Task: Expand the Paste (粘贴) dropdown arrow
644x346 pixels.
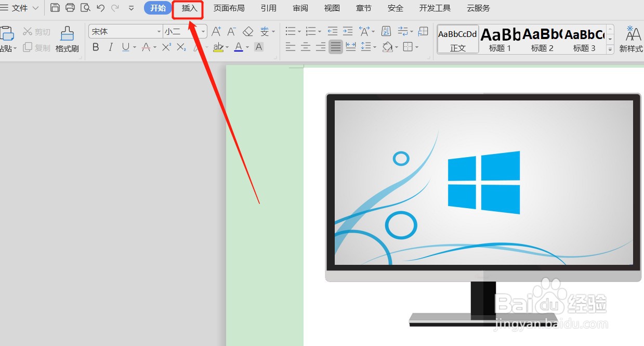Action: click(15, 48)
